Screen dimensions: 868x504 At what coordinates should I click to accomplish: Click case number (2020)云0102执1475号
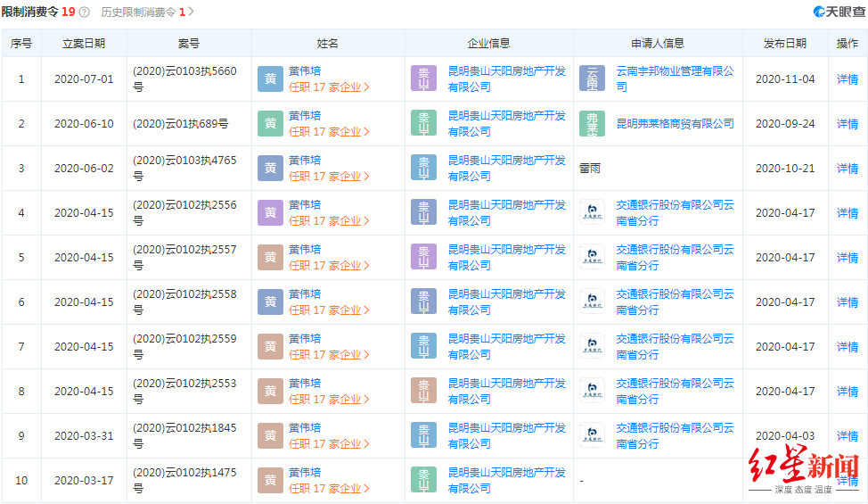click(x=184, y=480)
